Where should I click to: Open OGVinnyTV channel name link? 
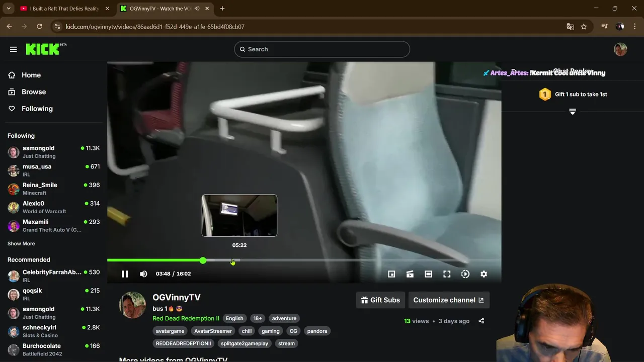tap(177, 298)
